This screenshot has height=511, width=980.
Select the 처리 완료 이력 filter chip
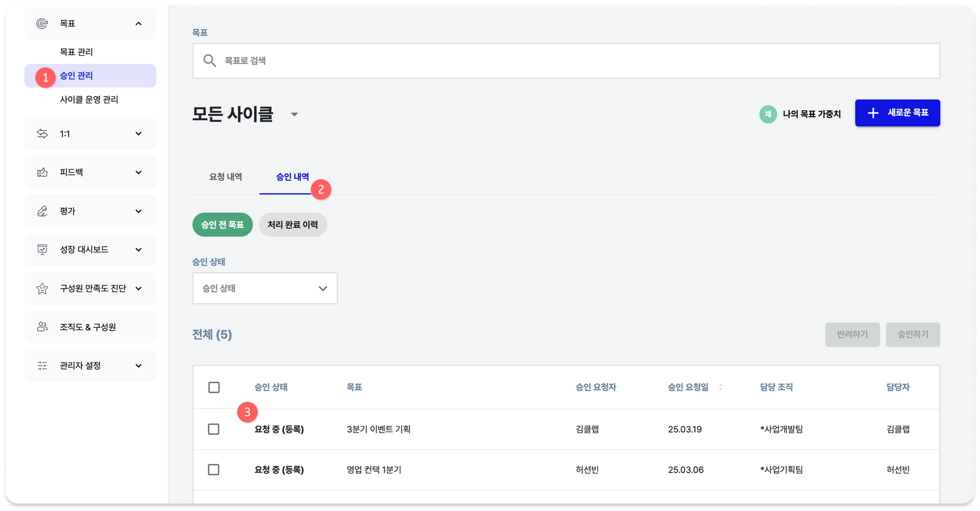pos(293,224)
